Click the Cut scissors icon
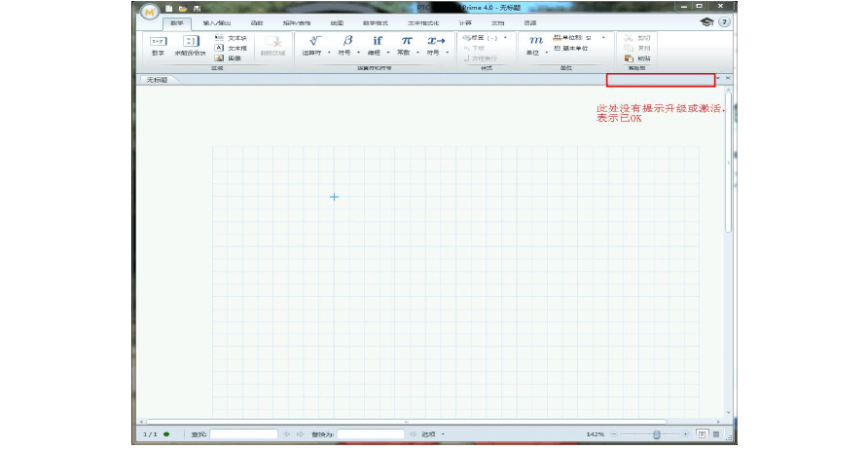 pos(629,38)
